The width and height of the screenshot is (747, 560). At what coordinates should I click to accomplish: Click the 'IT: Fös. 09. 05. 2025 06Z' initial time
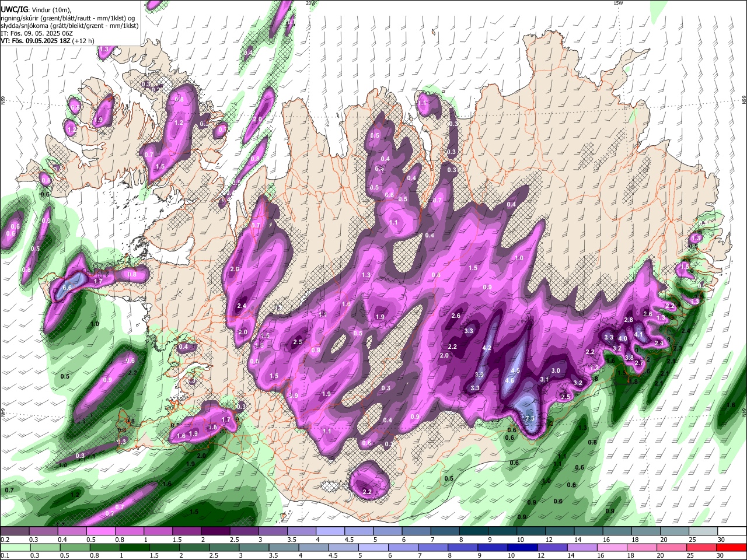pos(37,33)
